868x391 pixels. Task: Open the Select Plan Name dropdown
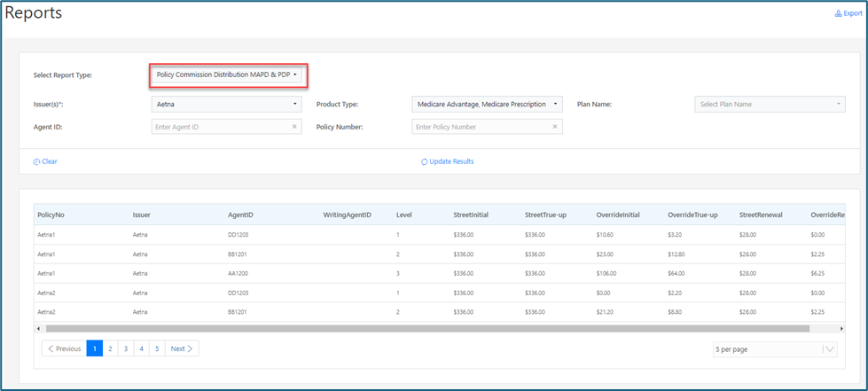769,105
